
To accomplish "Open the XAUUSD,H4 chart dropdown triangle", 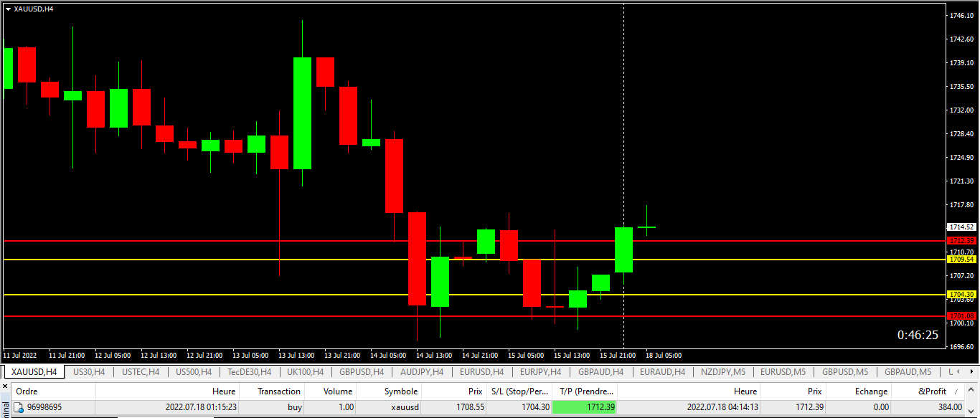I will pos(8,9).
